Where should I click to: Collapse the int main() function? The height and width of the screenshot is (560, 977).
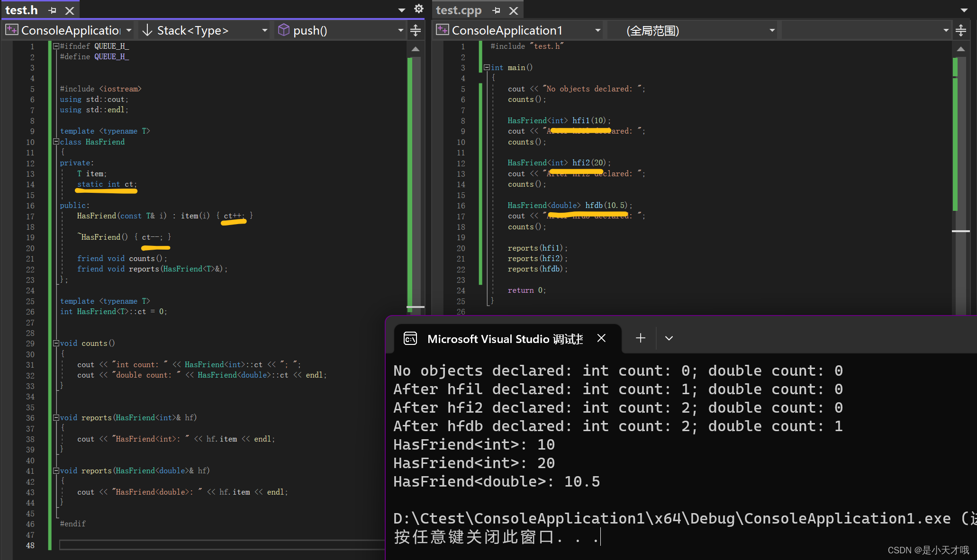tap(487, 68)
